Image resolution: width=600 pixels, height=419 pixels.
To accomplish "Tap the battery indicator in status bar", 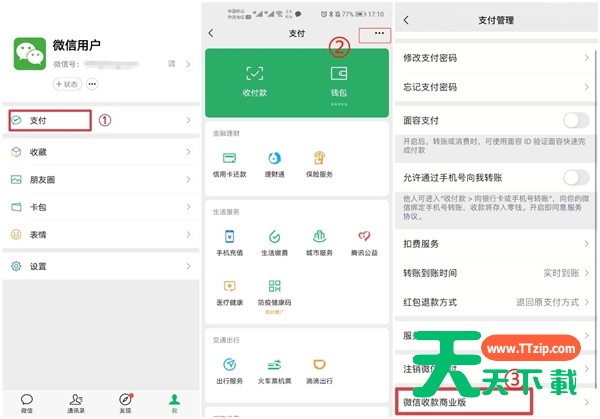I will [x=360, y=14].
